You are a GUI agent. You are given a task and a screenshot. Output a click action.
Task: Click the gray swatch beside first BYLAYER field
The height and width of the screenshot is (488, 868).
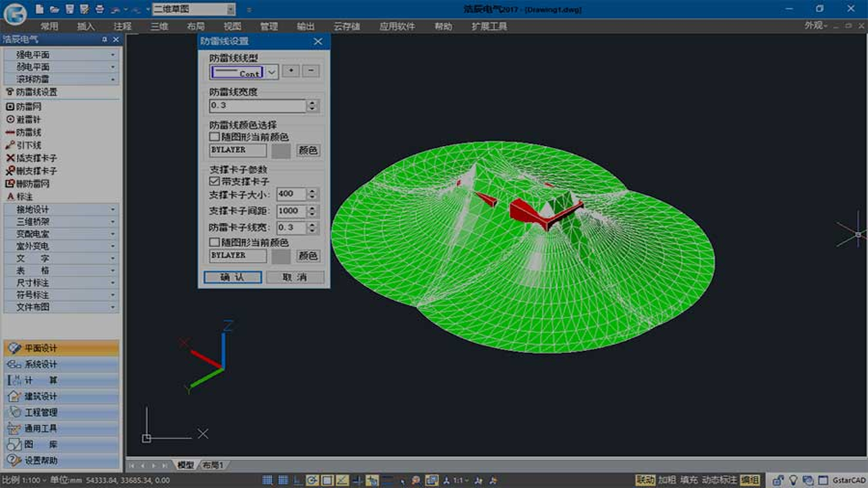pyautogui.click(x=281, y=150)
